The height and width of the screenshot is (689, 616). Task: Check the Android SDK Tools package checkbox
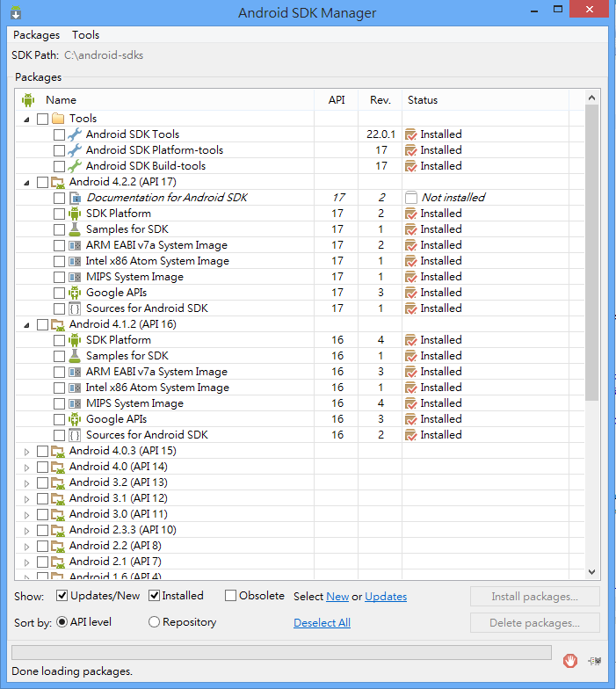coord(60,135)
